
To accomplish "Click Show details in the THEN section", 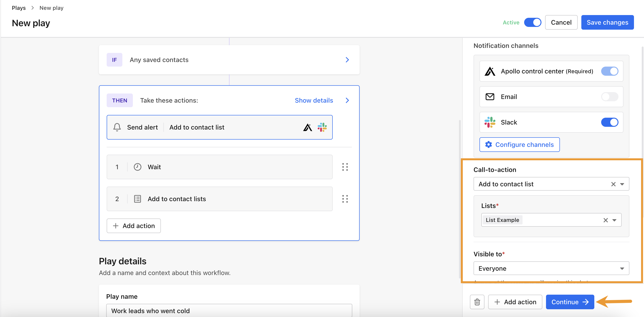I will pyautogui.click(x=314, y=100).
